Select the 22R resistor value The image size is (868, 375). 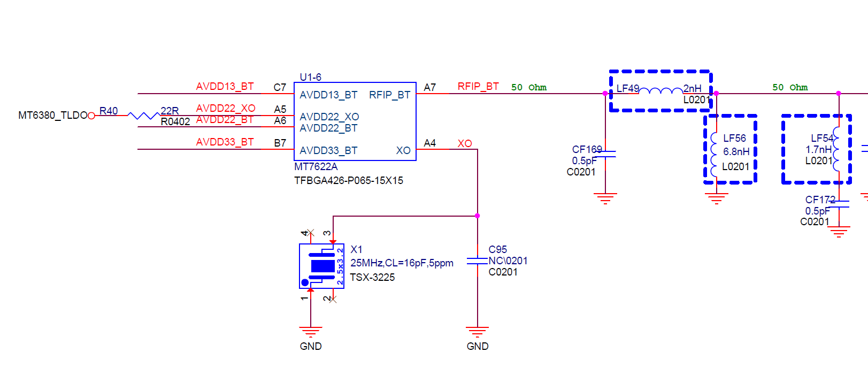point(170,111)
